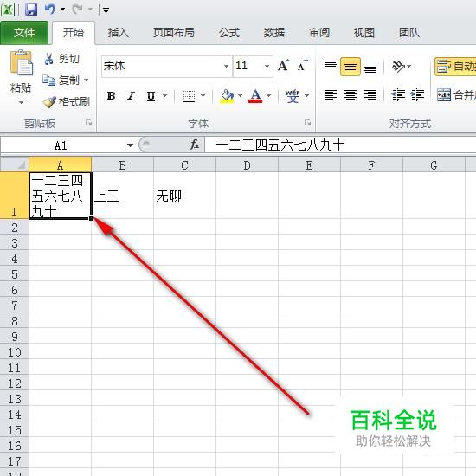Expand the 粘贴 options arrow
This screenshot has height=476, width=476.
21,103
